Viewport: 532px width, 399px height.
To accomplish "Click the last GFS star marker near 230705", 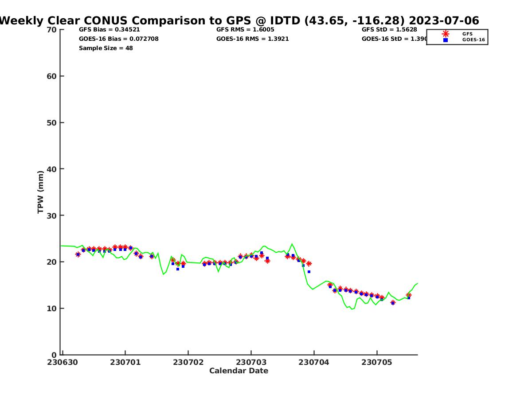I will 409,295.
